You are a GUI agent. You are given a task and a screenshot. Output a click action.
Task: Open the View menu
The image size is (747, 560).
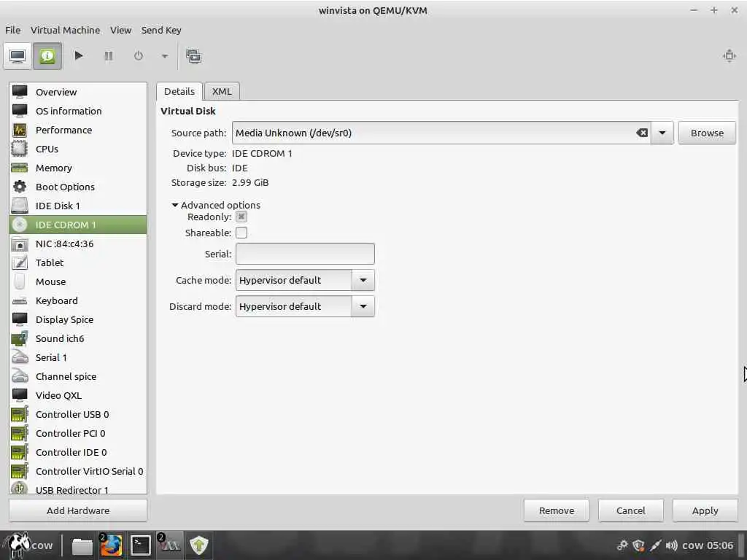coord(120,30)
